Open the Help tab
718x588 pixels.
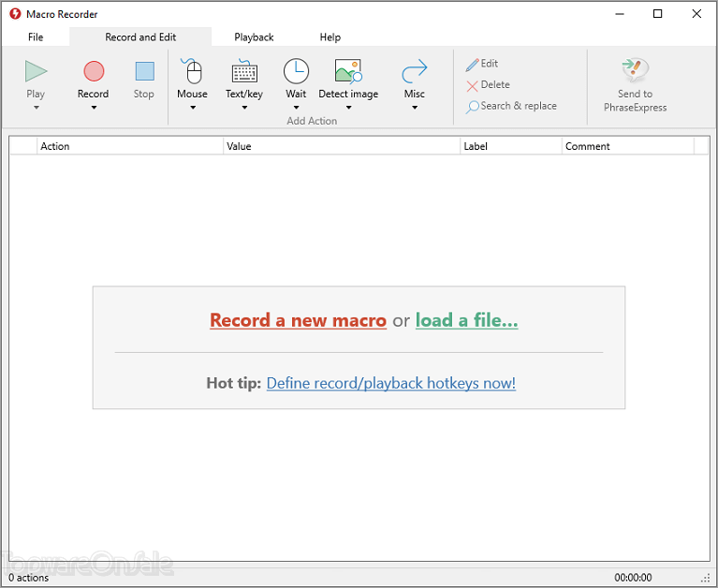pyautogui.click(x=330, y=37)
